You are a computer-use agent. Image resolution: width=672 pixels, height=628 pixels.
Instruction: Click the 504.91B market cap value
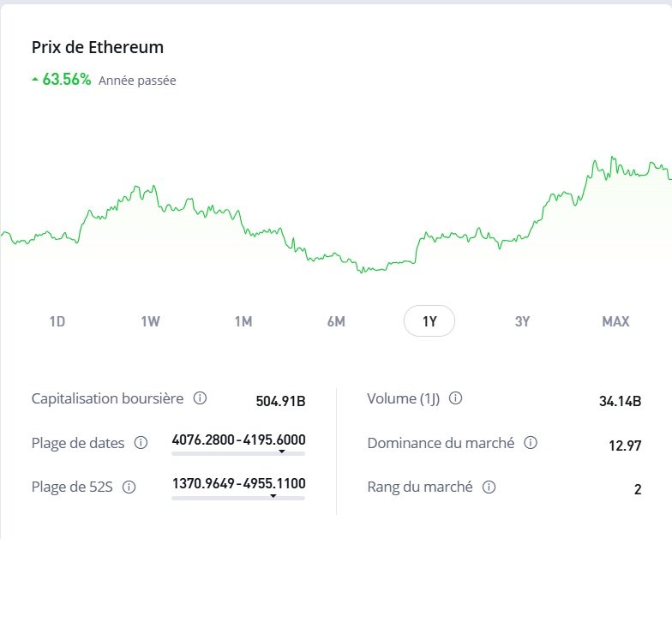[x=281, y=401]
